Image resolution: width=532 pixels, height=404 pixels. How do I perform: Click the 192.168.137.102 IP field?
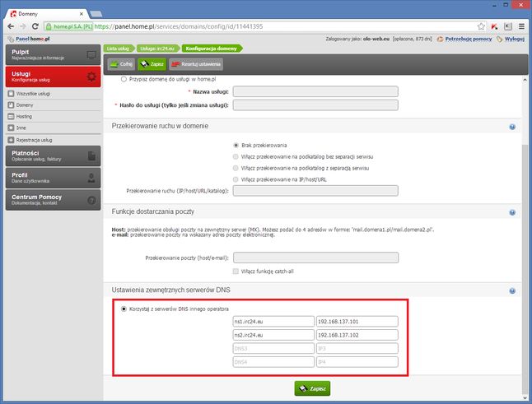357,335
